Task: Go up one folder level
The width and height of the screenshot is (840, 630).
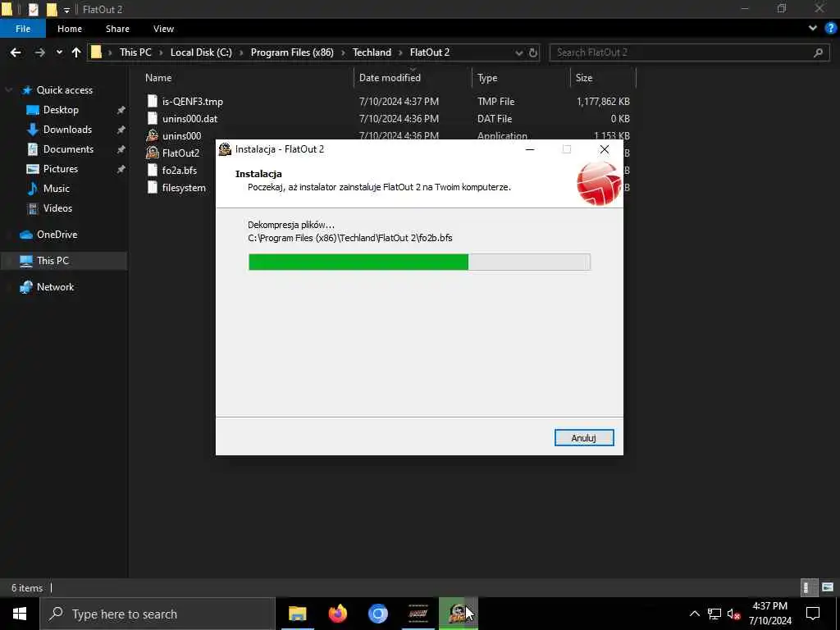Action: (x=76, y=52)
